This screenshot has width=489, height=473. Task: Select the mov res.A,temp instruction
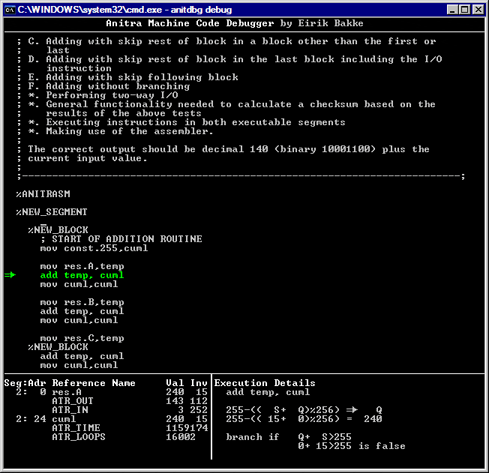tap(82, 266)
